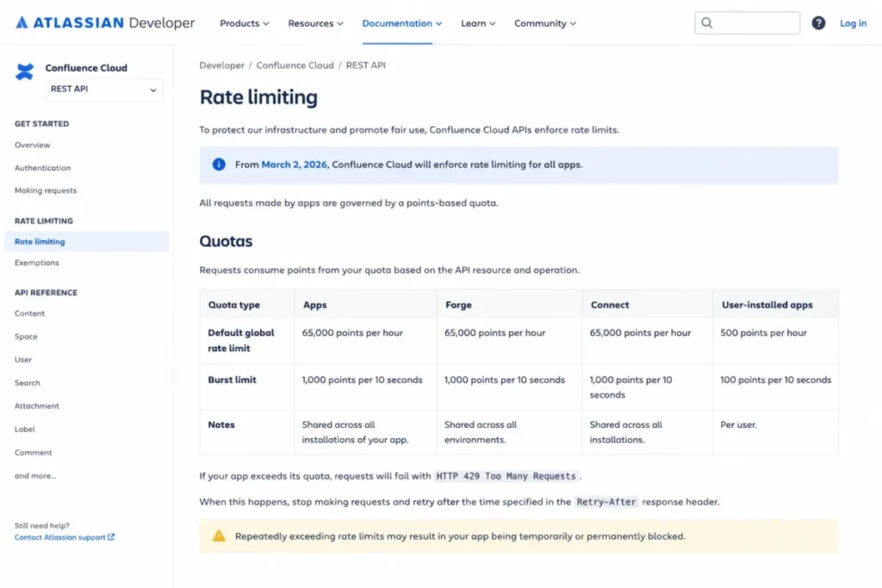Expand the Learn menu
Screen dimensions: 882x588
(x=478, y=23)
